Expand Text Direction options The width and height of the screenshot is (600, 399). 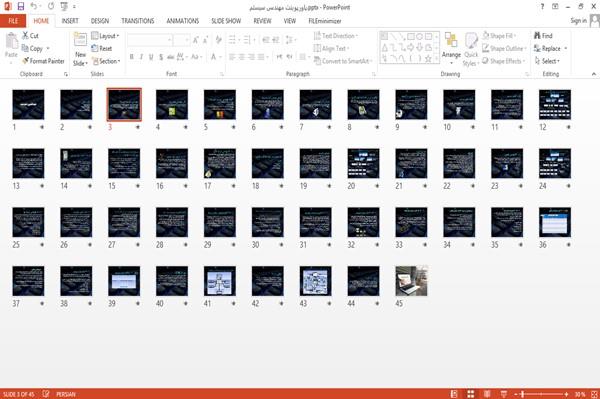336,36
